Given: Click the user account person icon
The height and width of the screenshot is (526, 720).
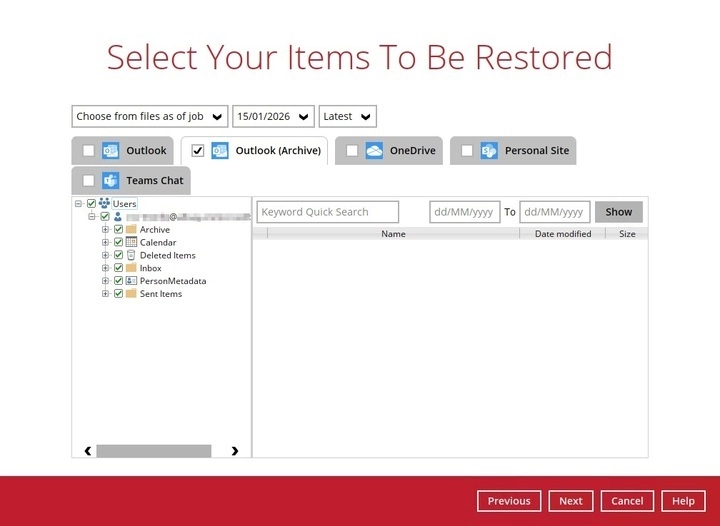Looking at the screenshot, I should click(118, 216).
